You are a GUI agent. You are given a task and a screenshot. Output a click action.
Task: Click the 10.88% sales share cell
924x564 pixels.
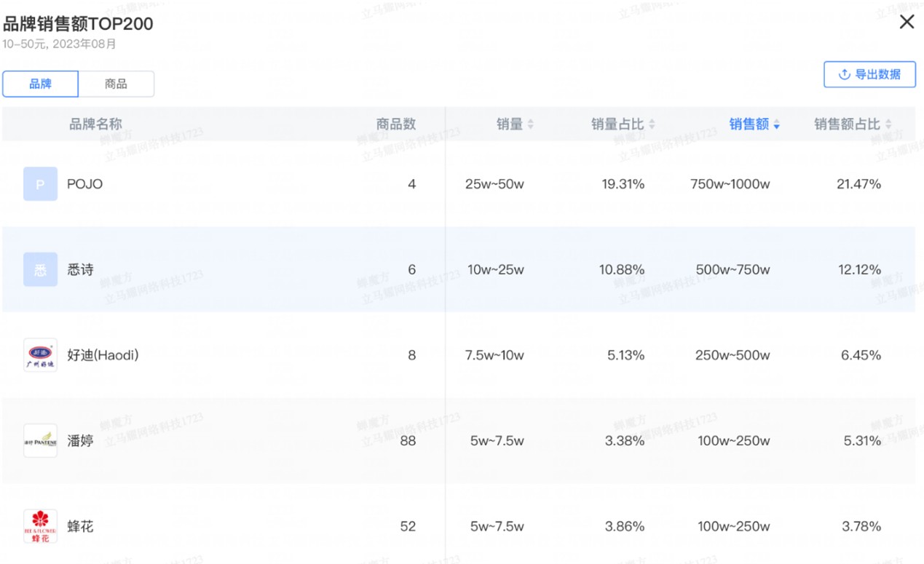[x=622, y=270]
